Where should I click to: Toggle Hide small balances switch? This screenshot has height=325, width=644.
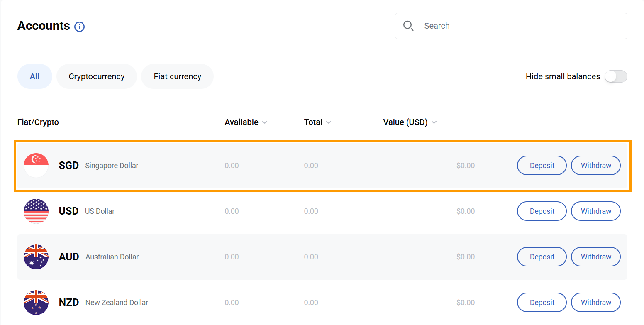point(615,76)
